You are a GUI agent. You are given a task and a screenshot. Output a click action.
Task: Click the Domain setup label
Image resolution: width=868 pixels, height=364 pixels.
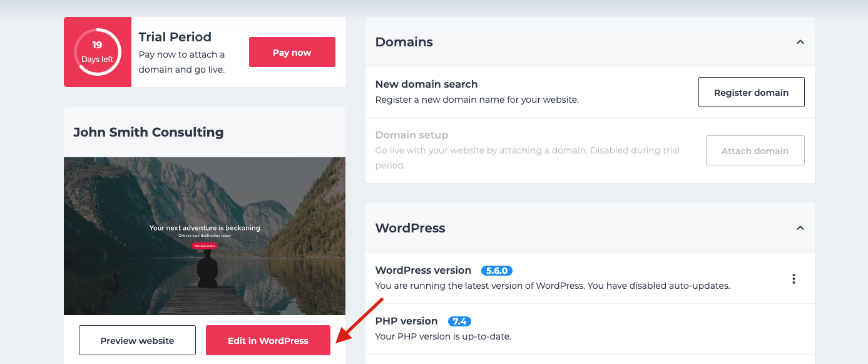point(412,135)
